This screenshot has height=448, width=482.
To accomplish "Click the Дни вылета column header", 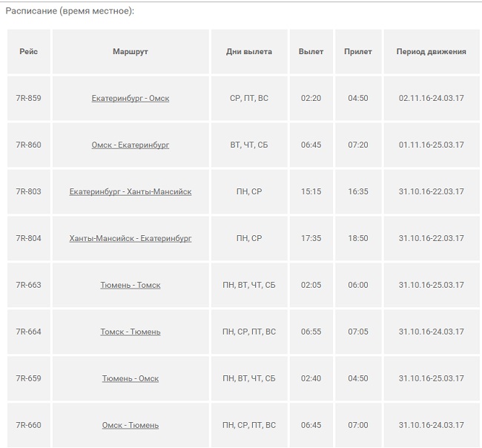I will pos(249,52).
